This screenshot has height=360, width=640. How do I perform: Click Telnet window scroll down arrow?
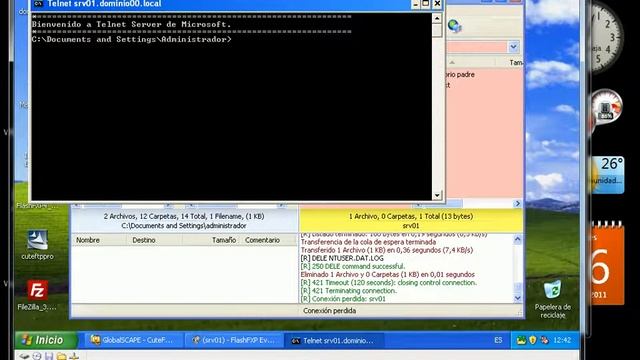[437, 195]
